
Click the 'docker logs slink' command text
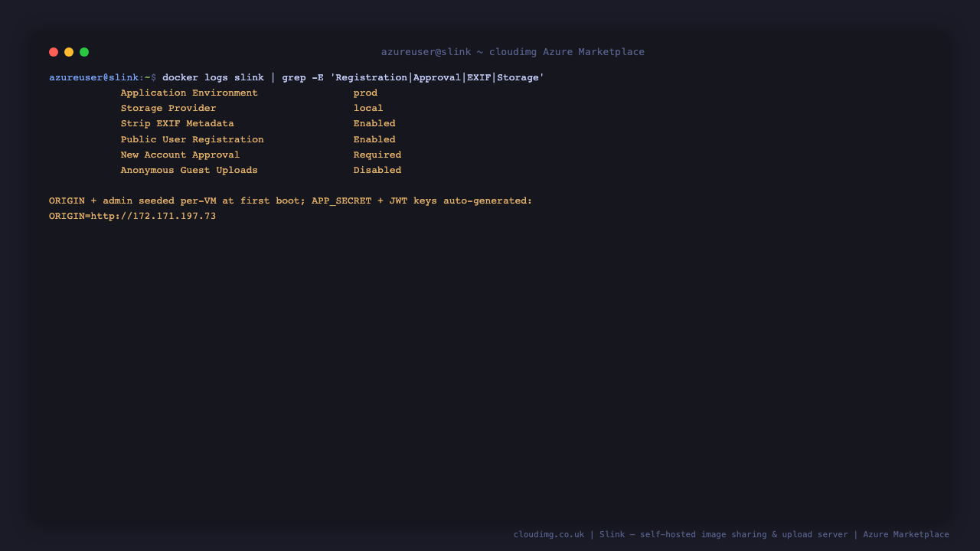coord(213,77)
